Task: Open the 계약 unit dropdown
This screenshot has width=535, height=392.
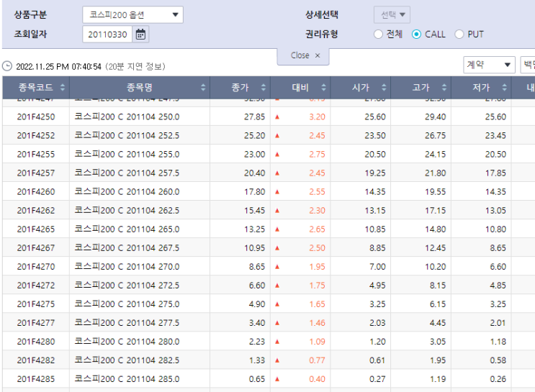Action: (489, 65)
